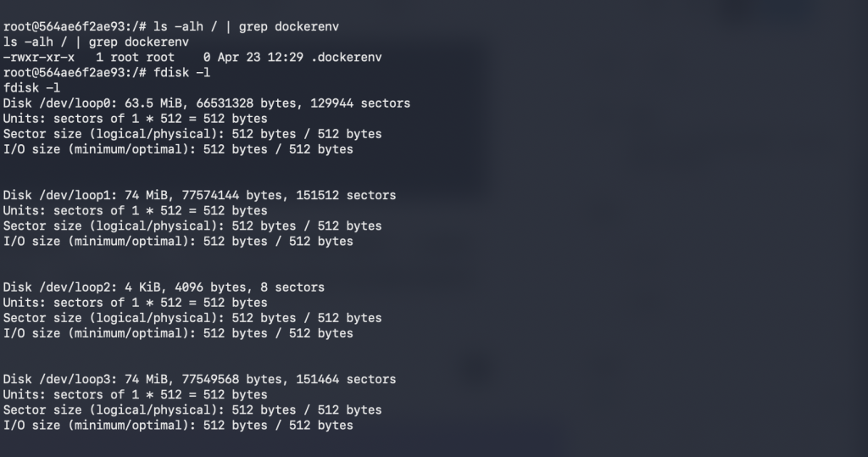Click the 'Disk /dev/loop0' text
The image size is (868, 457).
(55, 103)
